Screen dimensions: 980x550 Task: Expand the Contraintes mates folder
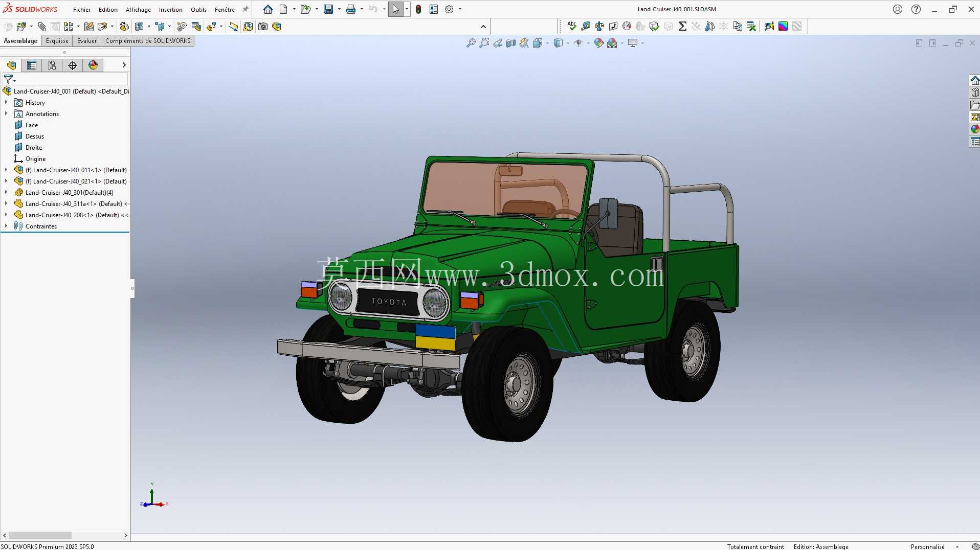(x=6, y=226)
